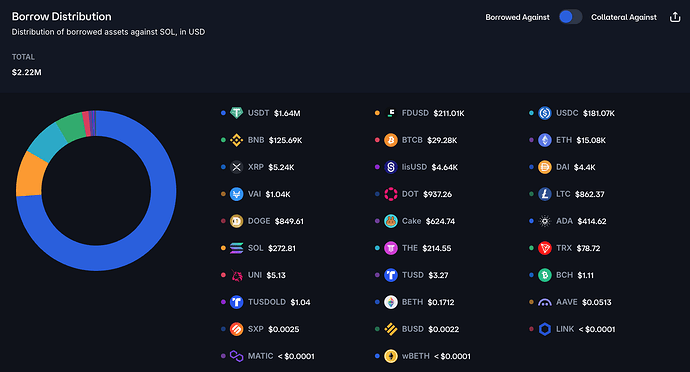Select the MATIC Polygon icon
This screenshot has height=372, width=690.
pyautogui.click(x=236, y=356)
